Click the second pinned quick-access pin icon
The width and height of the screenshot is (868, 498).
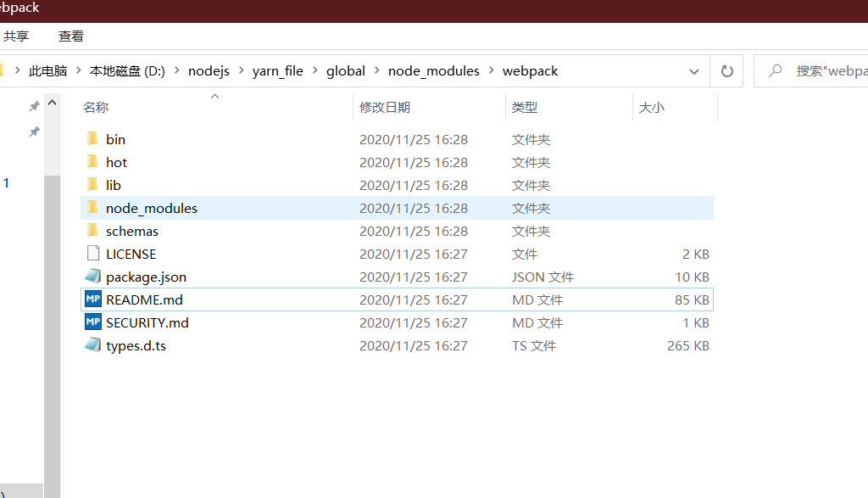coord(34,131)
